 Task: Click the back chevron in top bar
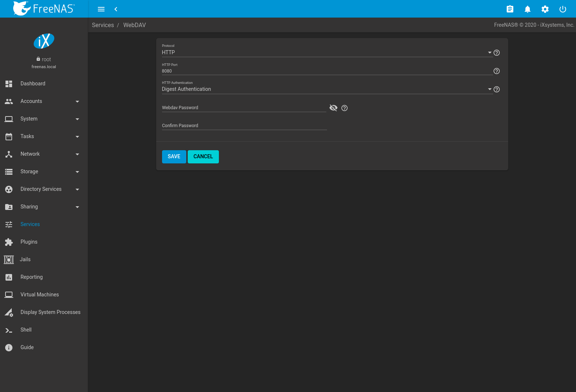click(x=116, y=9)
